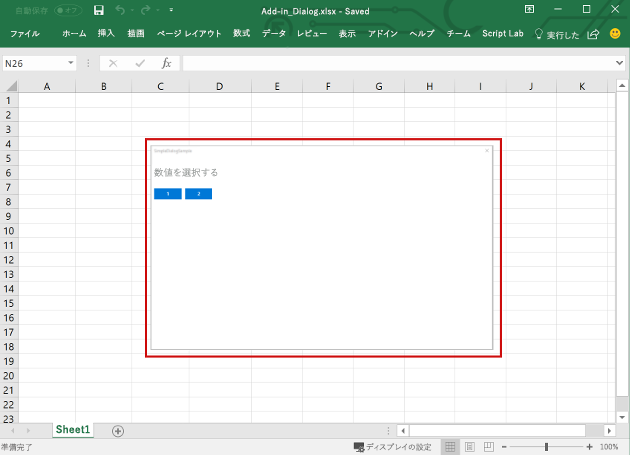
Task: Expand the formula bar chevron
Action: click(619, 63)
